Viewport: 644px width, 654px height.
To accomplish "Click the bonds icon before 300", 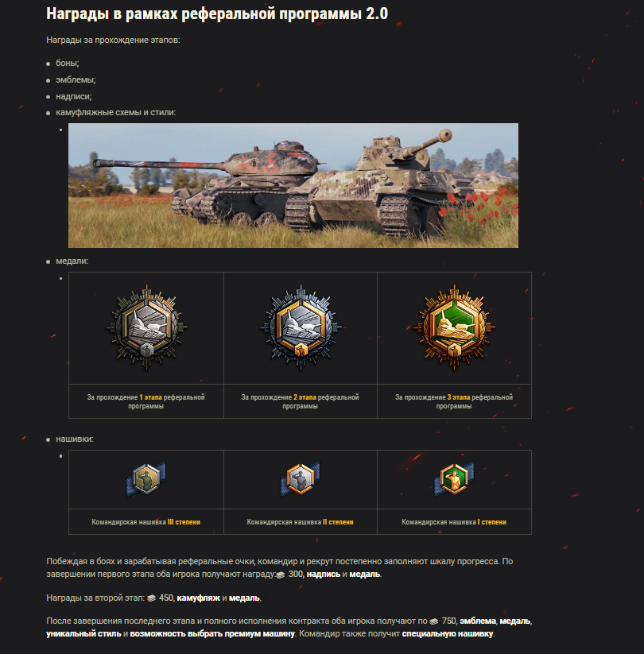I will point(281,575).
